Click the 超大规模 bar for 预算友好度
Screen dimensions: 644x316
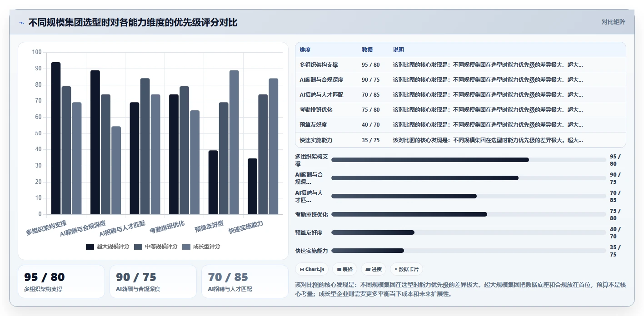213,183
